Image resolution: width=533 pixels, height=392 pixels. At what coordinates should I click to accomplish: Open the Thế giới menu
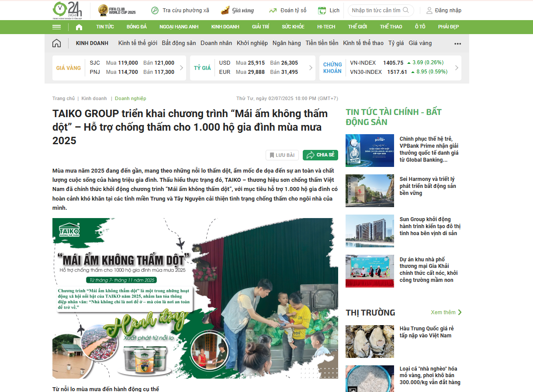(x=357, y=27)
